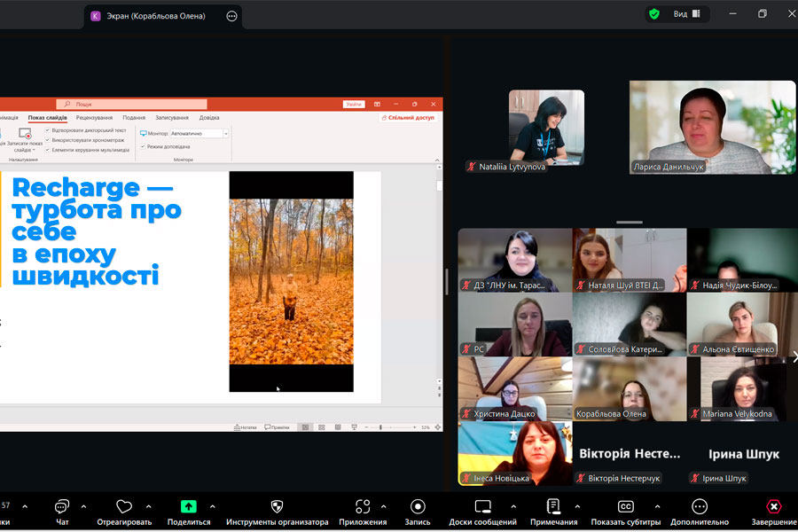
Task: Click the Reactions heart icon
Action: pos(124,506)
